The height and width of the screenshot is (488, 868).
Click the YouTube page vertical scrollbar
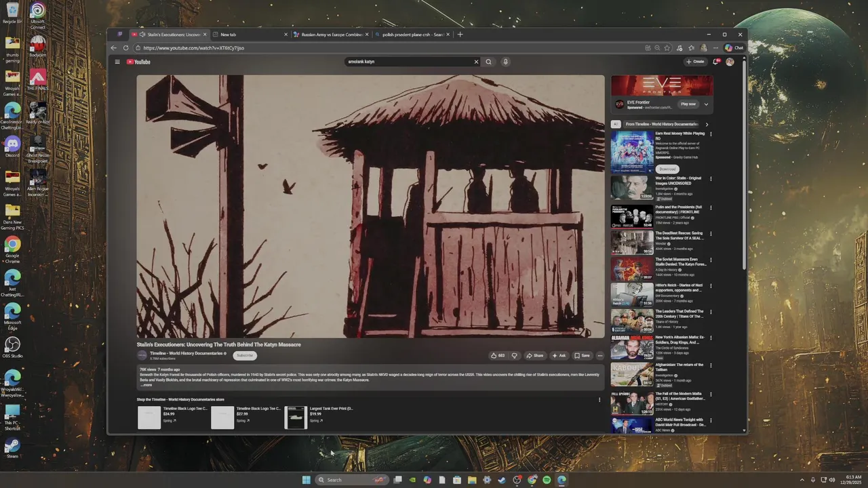coord(745,166)
